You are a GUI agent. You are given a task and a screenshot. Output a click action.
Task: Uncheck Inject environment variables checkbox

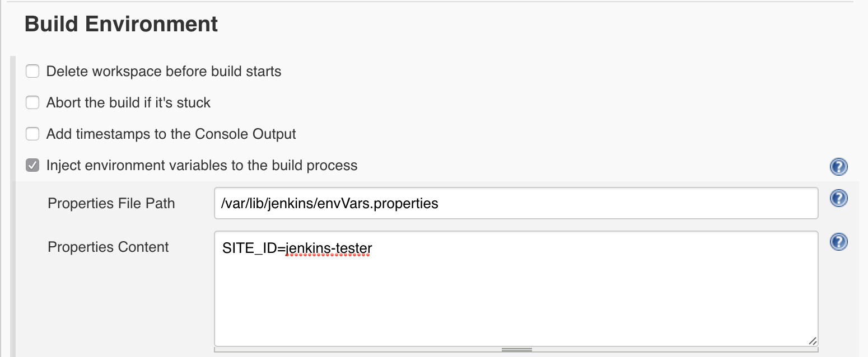tap(33, 166)
